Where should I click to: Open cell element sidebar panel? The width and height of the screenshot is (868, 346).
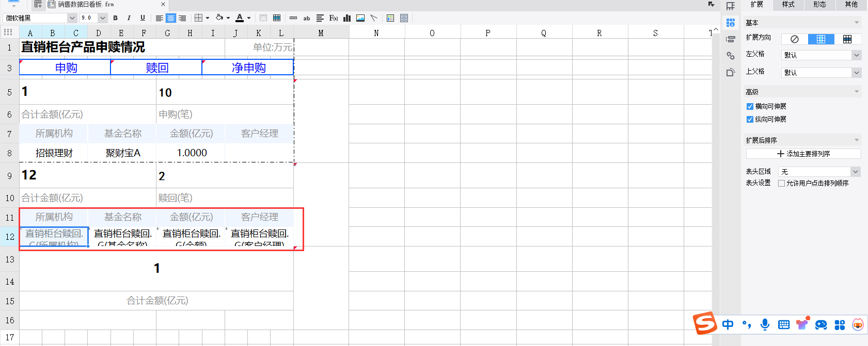(x=731, y=6)
